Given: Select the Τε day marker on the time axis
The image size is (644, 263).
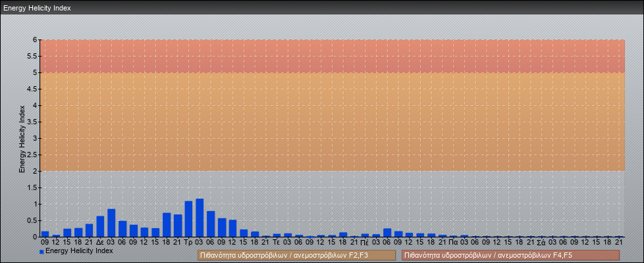Looking at the screenshot, I should [277, 243].
